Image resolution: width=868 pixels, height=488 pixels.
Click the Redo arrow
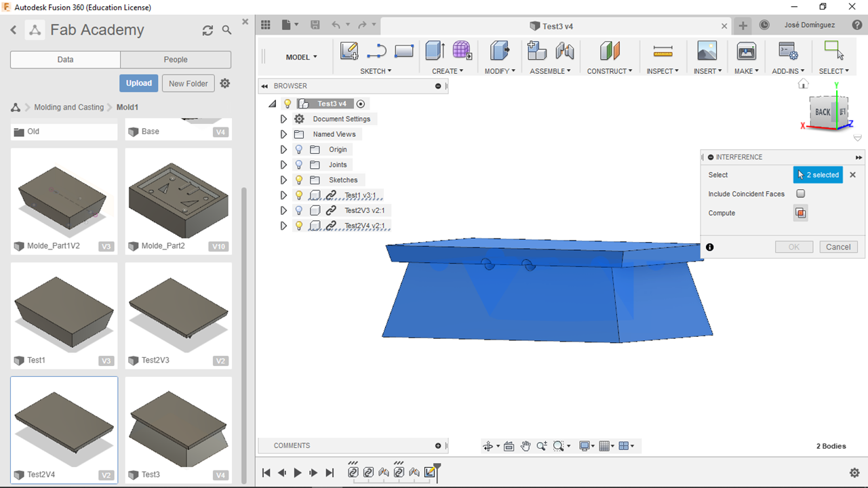[362, 25]
